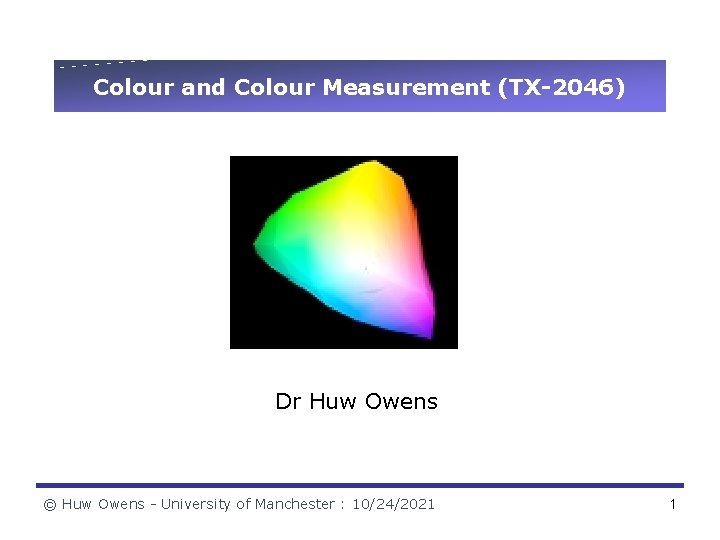Click the slide title 'Colour and Colour Measurement (TX-2046)'

pyautogui.click(x=359, y=87)
